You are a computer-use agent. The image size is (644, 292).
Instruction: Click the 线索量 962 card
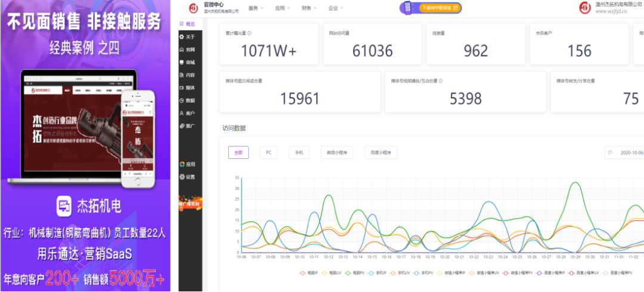[476, 44]
